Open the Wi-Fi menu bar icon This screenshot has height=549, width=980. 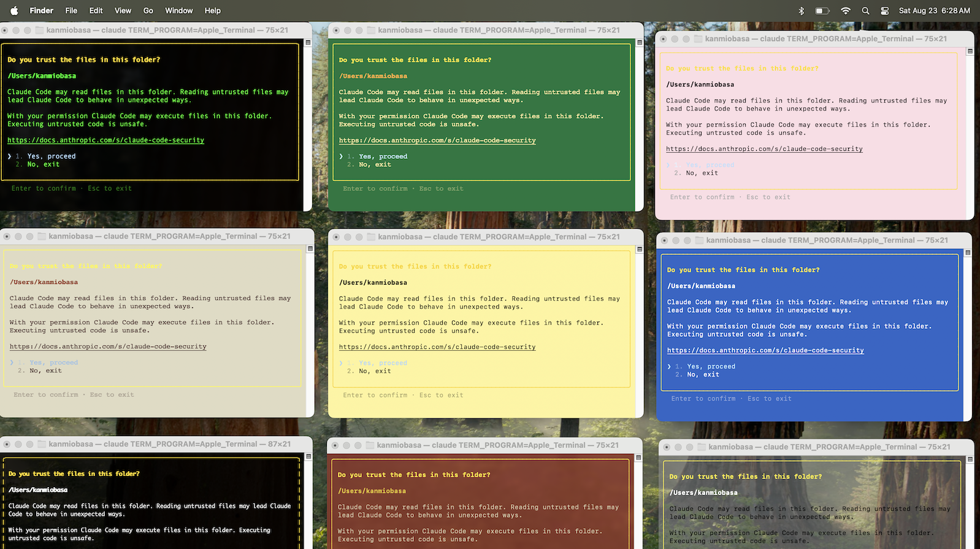click(x=846, y=10)
